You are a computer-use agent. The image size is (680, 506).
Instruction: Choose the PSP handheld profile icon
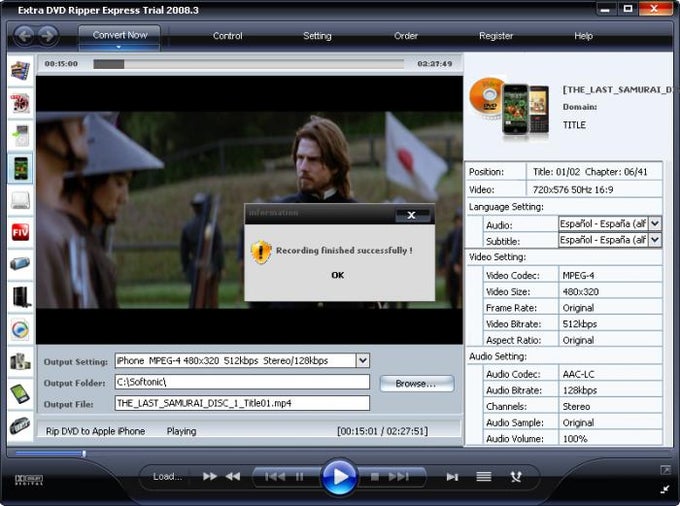click(20, 264)
